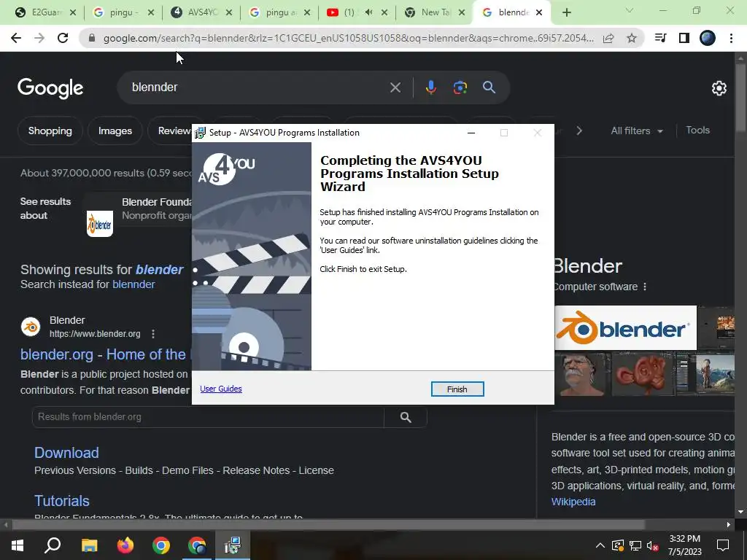The image size is (747, 560).
Task: Open File Explorer from taskbar
Action: [x=89, y=545]
